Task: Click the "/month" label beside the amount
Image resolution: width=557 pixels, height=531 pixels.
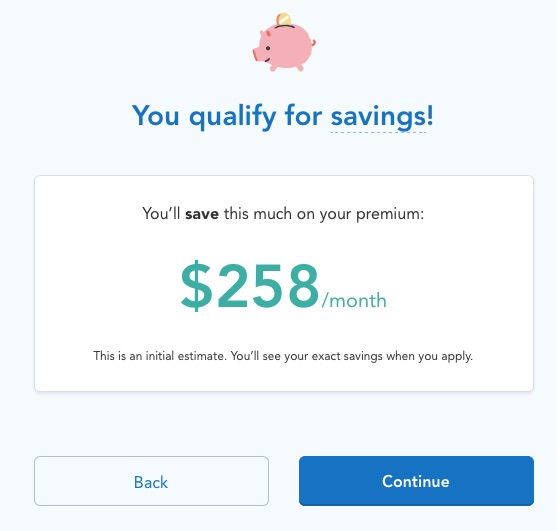Action: point(354,300)
